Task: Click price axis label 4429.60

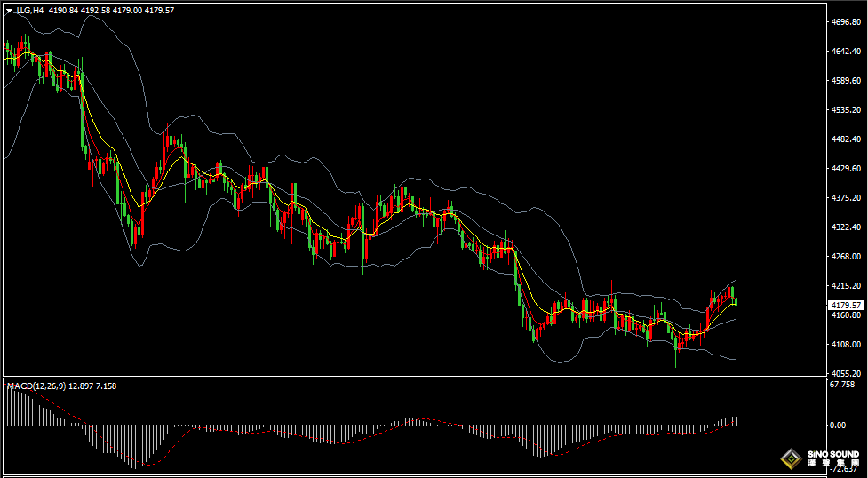Action: click(846, 168)
